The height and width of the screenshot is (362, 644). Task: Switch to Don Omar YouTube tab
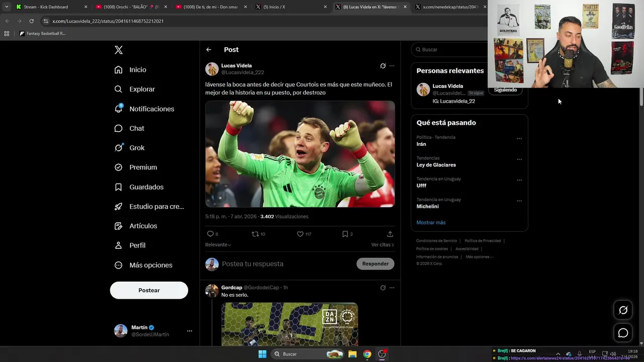click(x=210, y=7)
